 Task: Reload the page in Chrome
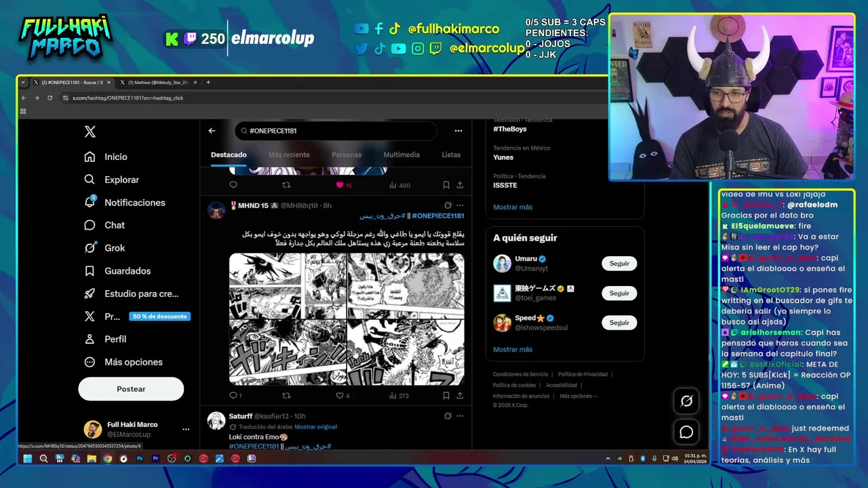coord(49,98)
